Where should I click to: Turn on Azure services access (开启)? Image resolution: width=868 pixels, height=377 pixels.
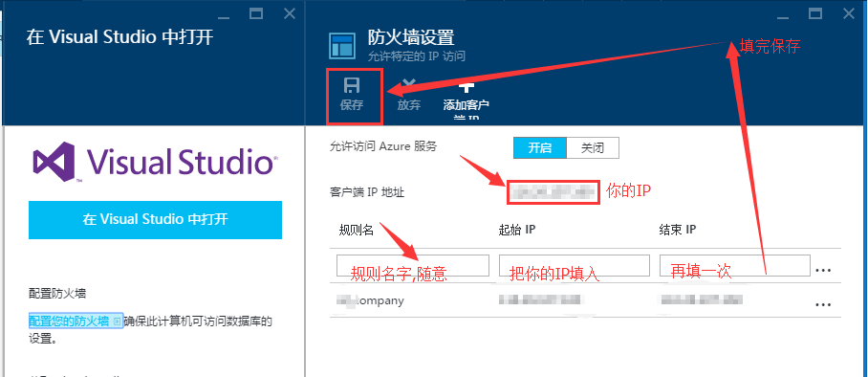click(x=540, y=148)
